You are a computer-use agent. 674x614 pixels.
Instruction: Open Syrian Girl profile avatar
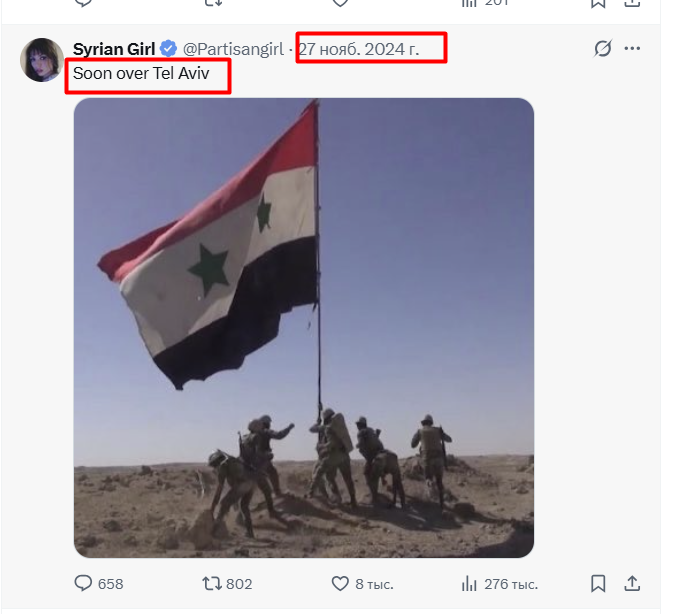[x=42, y=60]
